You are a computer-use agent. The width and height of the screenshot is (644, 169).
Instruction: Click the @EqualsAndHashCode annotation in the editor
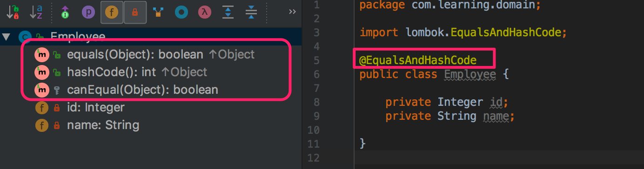click(x=418, y=60)
